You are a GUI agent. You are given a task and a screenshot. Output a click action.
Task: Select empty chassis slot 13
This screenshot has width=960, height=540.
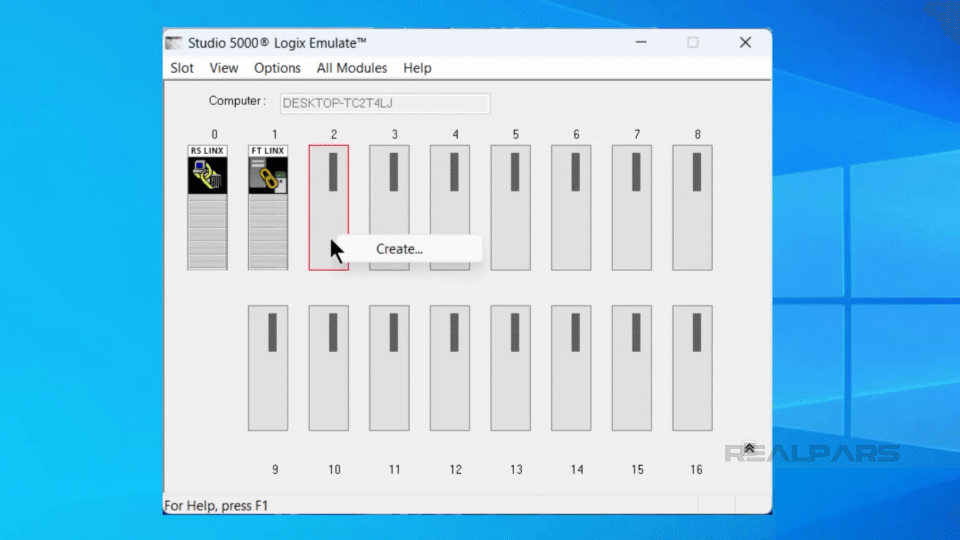(511, 368)
